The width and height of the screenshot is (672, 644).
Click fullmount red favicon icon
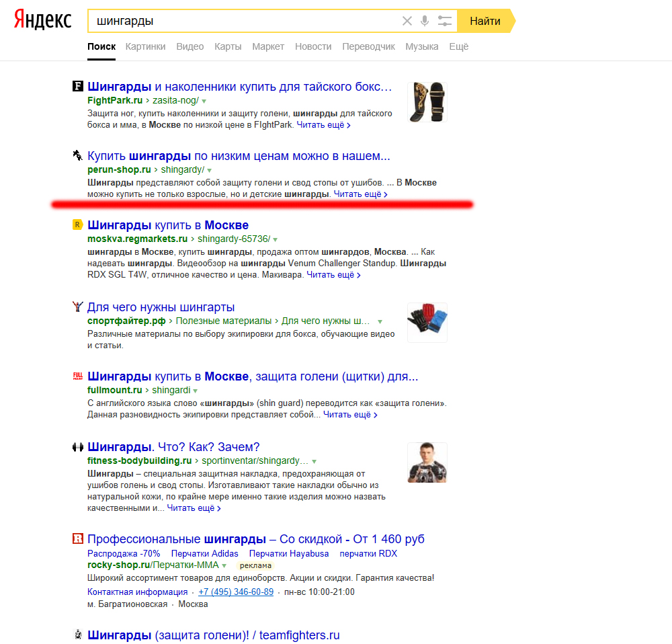coord(77,376)
